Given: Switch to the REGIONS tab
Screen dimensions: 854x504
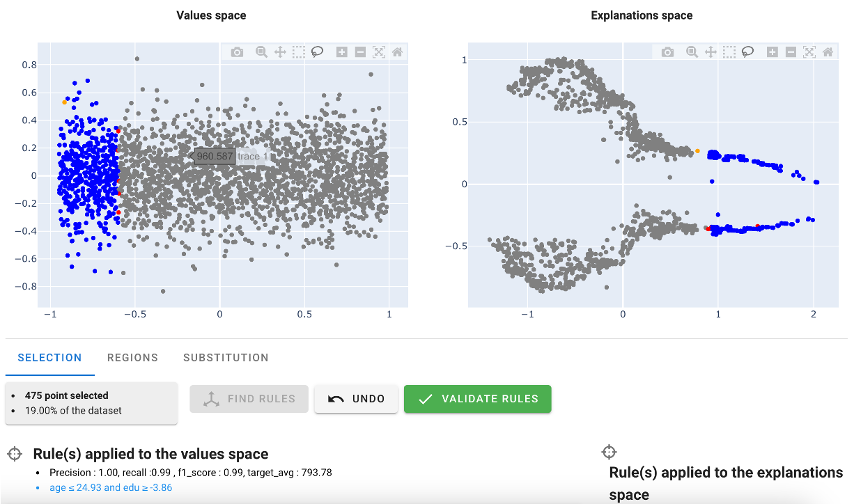Looking at the screenshot, I should pyautogui.click(x=132, y=358).
